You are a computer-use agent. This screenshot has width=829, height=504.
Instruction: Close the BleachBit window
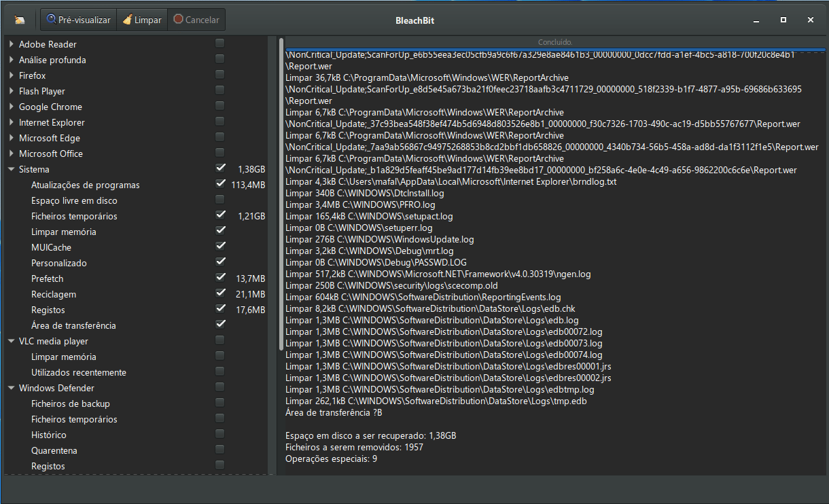[811, 20]
